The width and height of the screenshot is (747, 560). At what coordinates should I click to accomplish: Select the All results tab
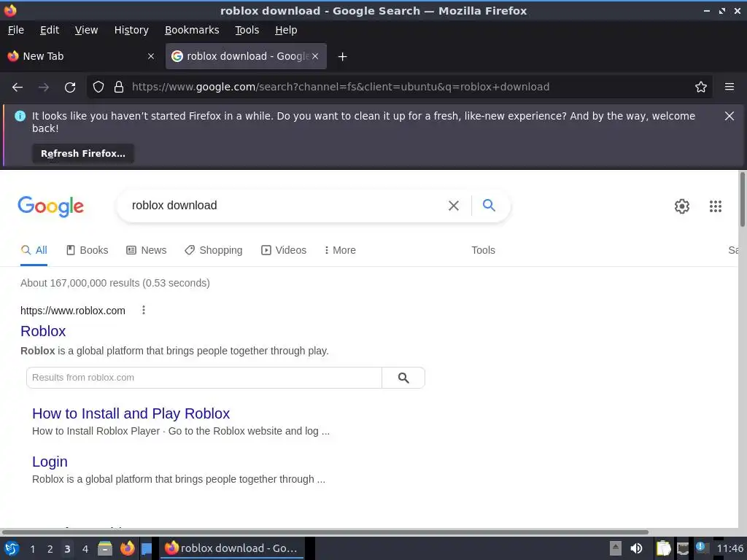[x=34, y=251]
